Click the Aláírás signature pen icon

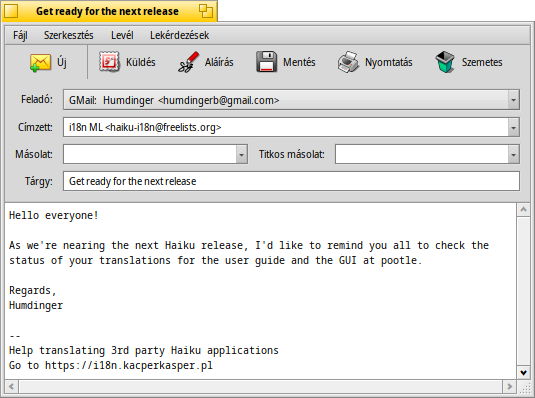click(188, 62)
